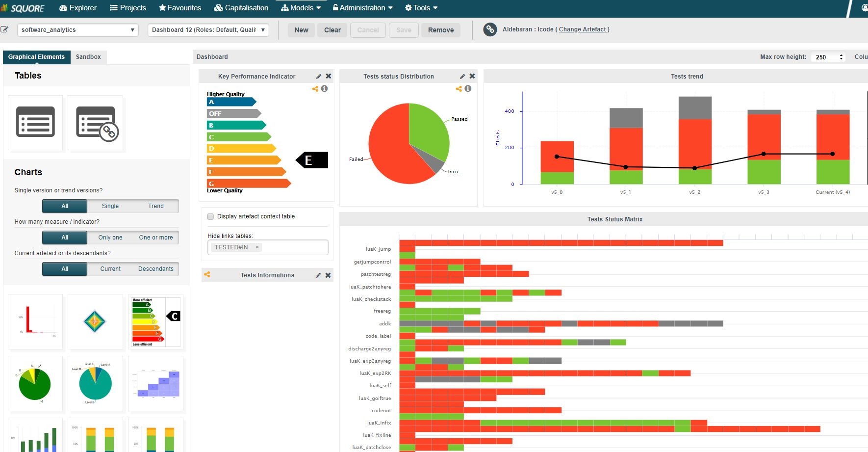Share the Key Performance Indicator chart
Screen dimensions: 868x452
coord(315,89)
